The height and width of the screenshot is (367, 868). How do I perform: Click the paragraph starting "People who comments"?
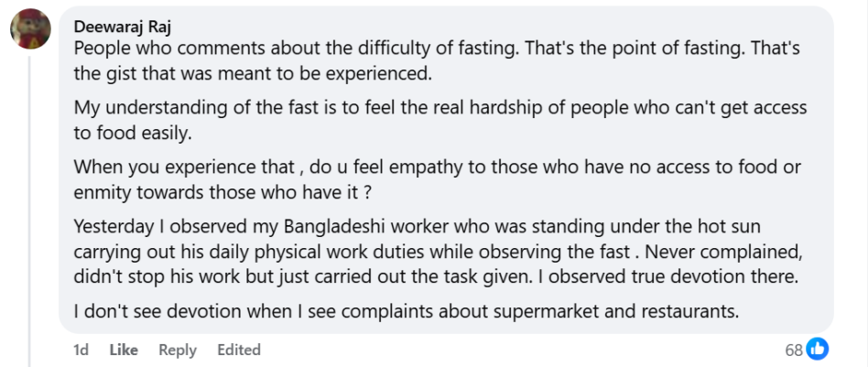(x=412, y=59)
